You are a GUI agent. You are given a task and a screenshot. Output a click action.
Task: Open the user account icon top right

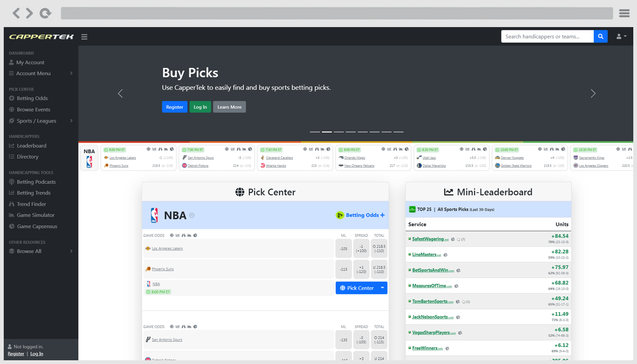[x=620, y=36]
